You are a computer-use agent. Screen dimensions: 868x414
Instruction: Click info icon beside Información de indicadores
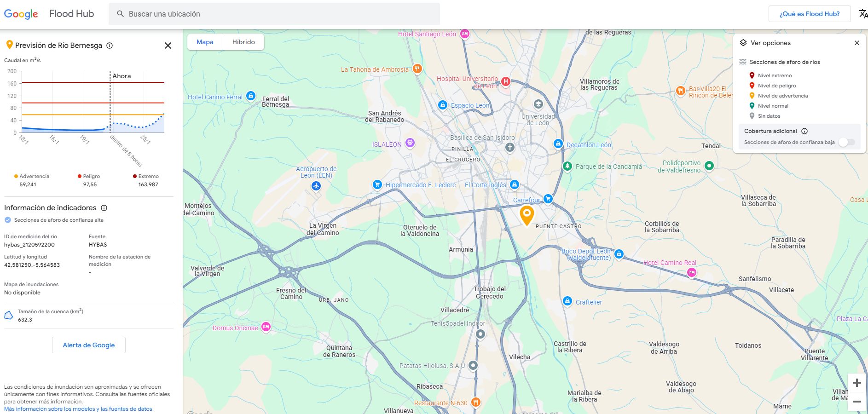[104, 208]
